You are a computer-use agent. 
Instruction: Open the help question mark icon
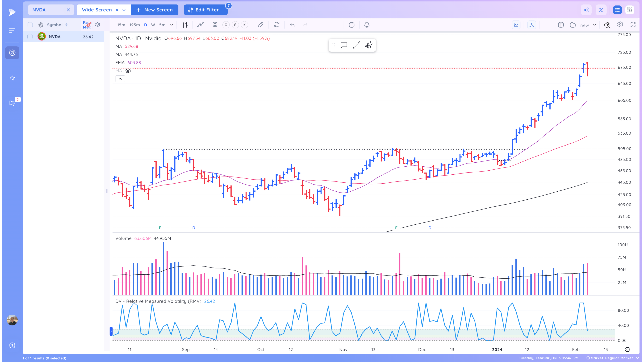point(12,346)
